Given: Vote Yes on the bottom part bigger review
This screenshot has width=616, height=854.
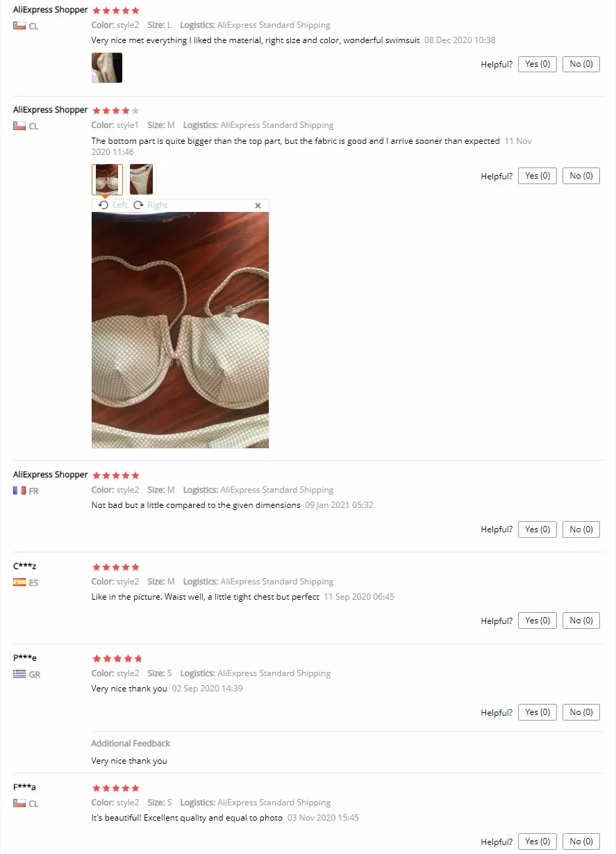Looking at the screenshot, I should pyautogui.click(x=538, y=176).
